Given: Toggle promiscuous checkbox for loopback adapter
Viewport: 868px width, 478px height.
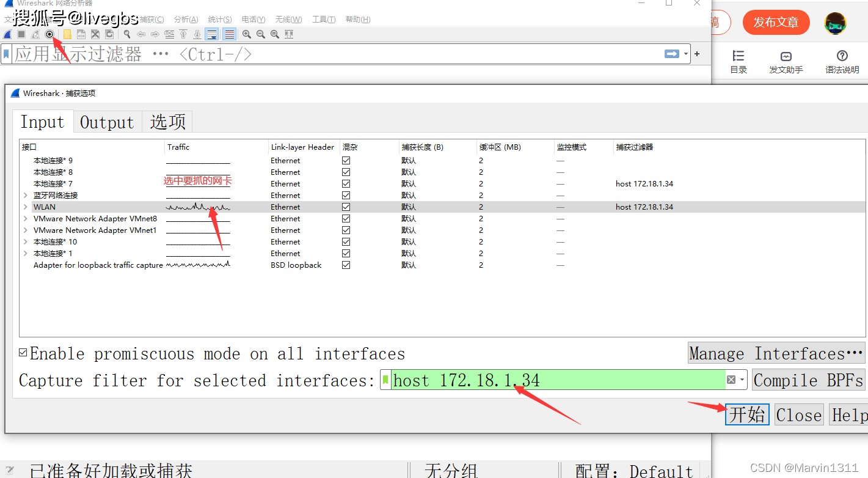Looking at the screenshot, I should (x=346, y=265).
